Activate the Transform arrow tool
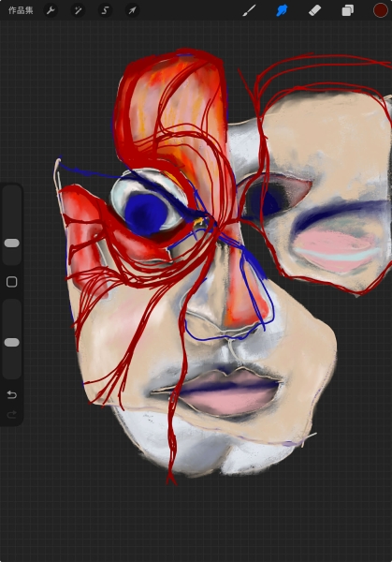Image resolution: width=392 pixels, height=562 pixels. 132,10
